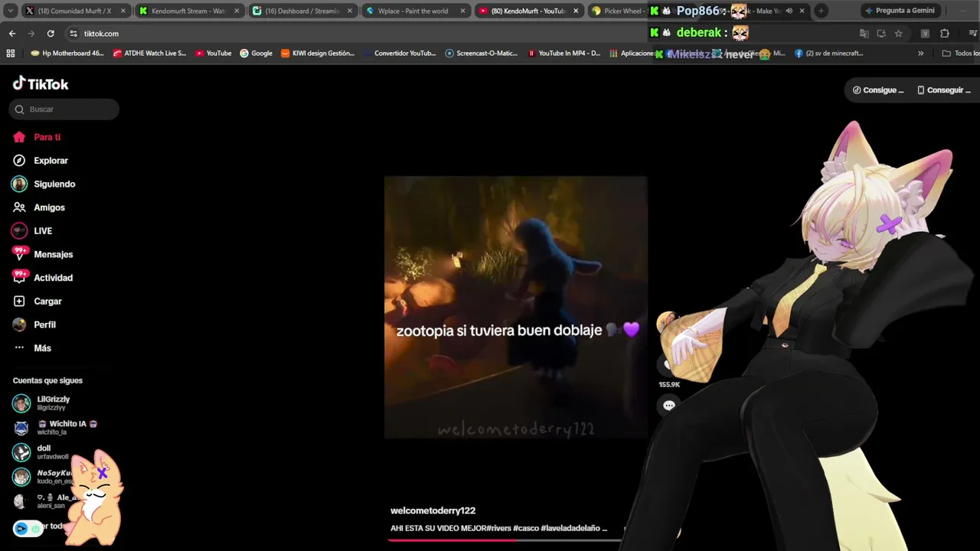The width and height of the screenshot is (980, 551).
Task: Open the comments on the video
Action: click(x=669, y=406)
